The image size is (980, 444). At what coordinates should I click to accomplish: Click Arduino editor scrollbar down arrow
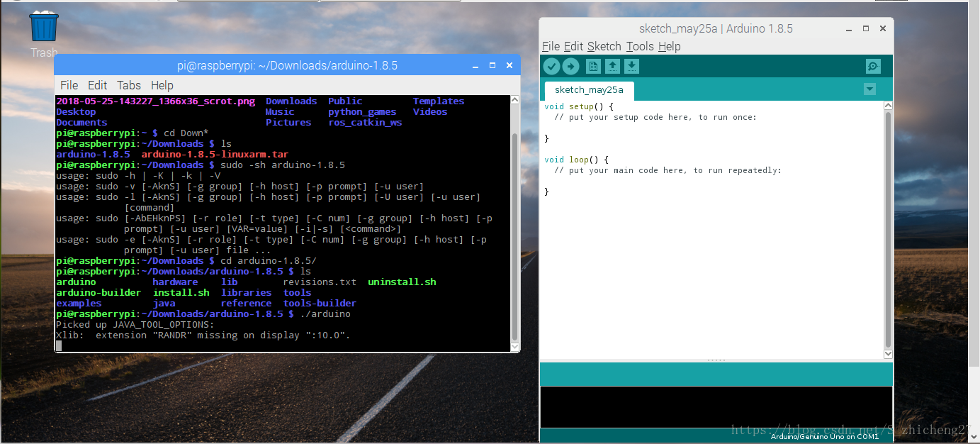[x=888, y=353]
